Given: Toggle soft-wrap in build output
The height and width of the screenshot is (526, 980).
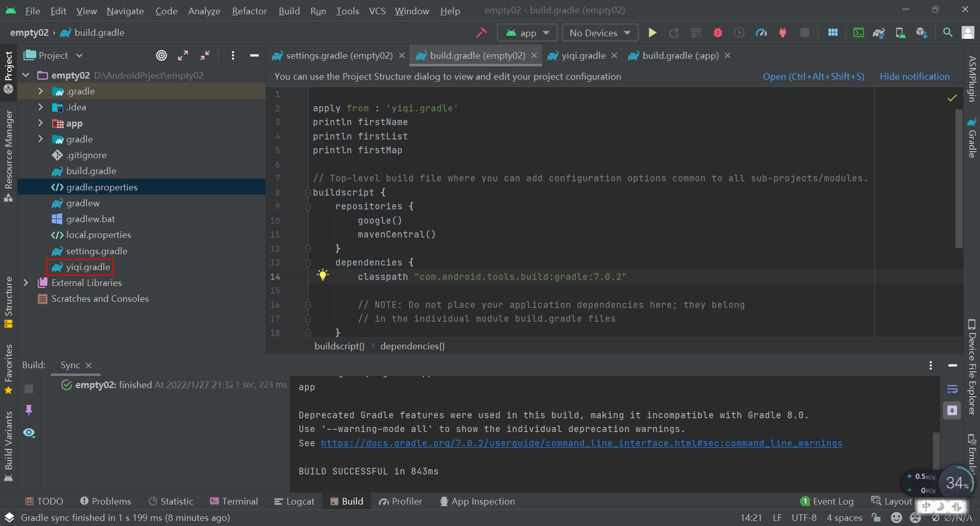Looking at the screenshot, I should [952, 389].
